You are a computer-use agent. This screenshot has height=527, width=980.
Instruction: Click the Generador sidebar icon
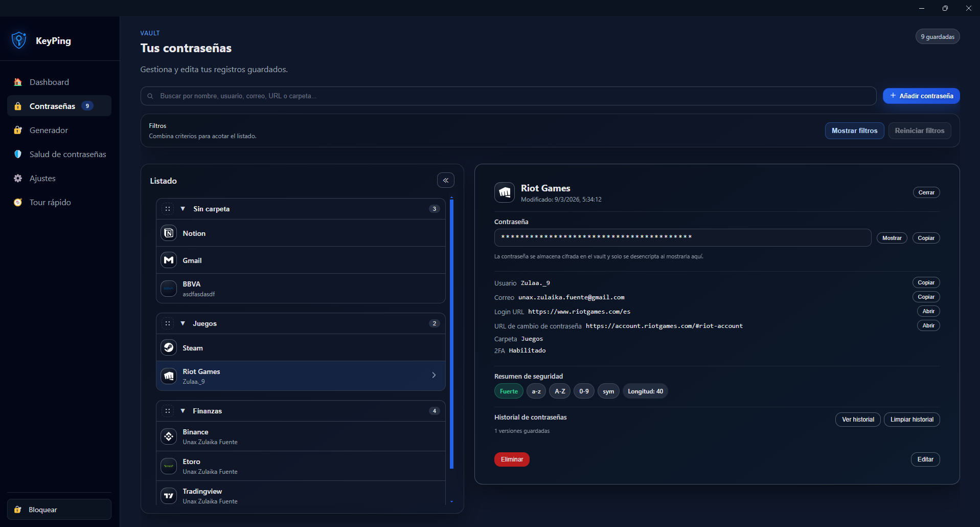(x=17, y=130)
